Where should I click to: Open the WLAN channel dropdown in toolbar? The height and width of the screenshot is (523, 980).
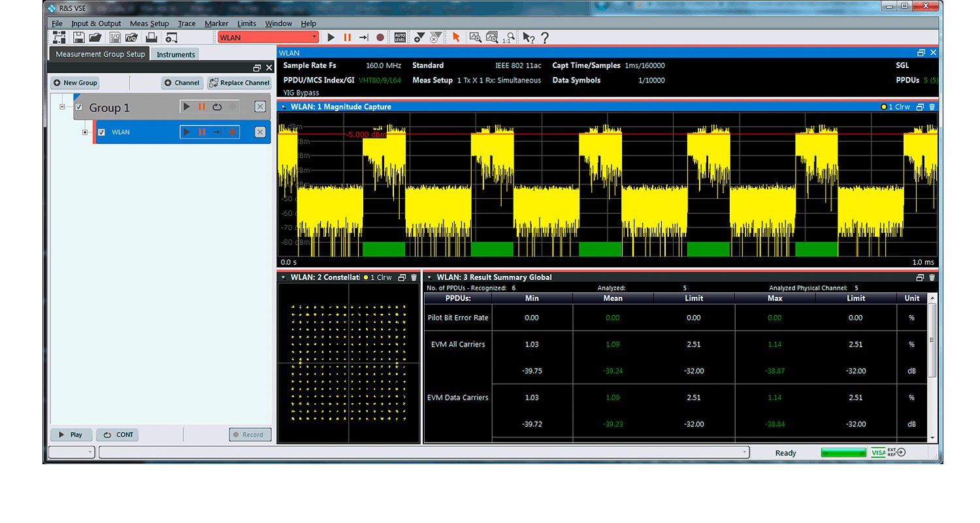click(314, 37)
